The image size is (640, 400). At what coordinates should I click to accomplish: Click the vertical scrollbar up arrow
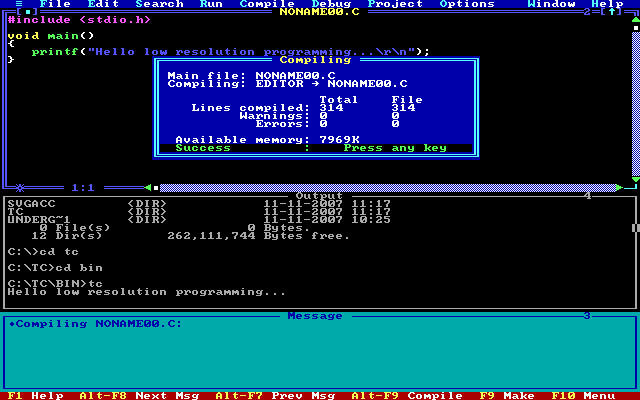636,21
